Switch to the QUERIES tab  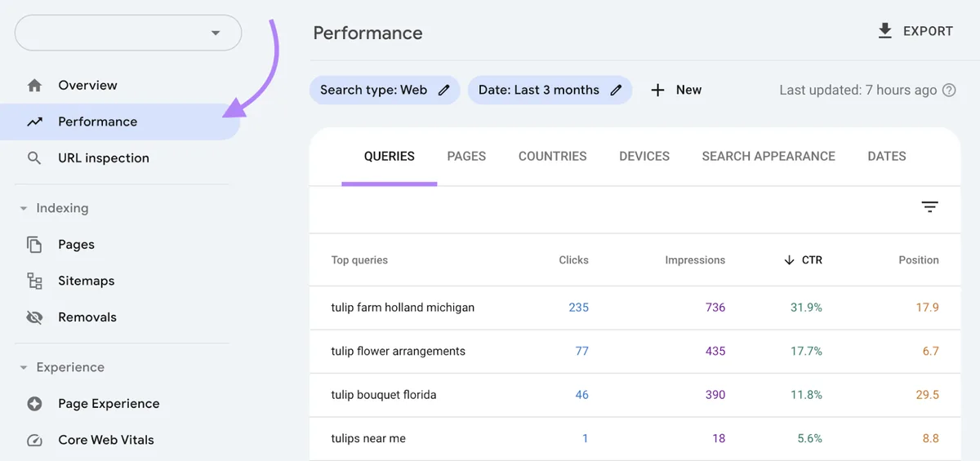[389, 157]
